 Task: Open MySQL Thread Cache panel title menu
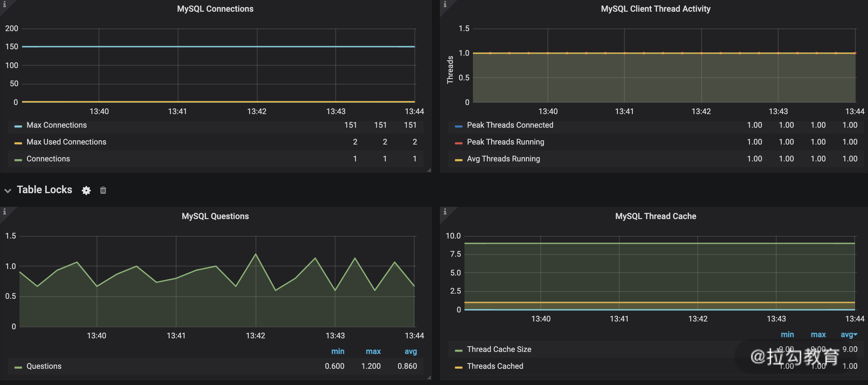coord(656,216)
